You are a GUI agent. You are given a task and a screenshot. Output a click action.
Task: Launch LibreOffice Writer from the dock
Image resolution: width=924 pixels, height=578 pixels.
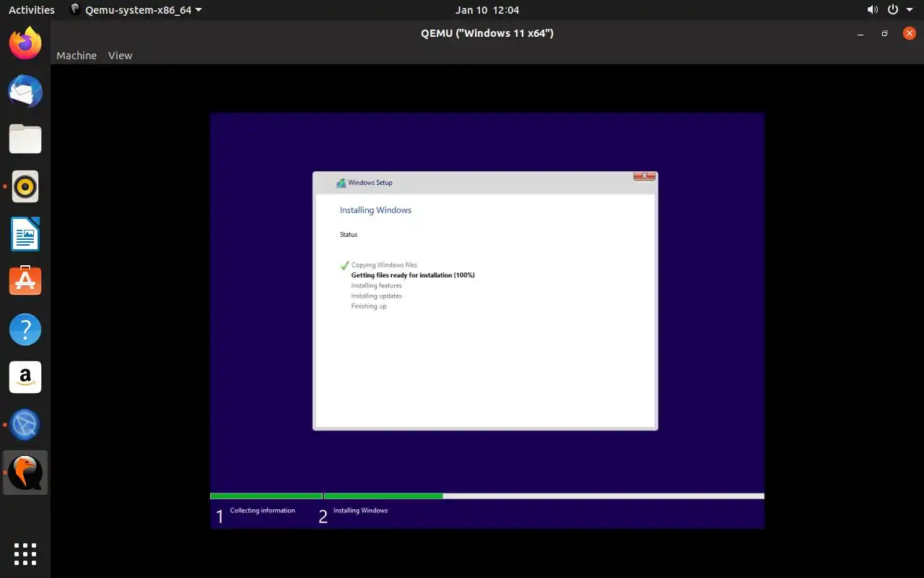pyautogui.click(x=25, y=234)
